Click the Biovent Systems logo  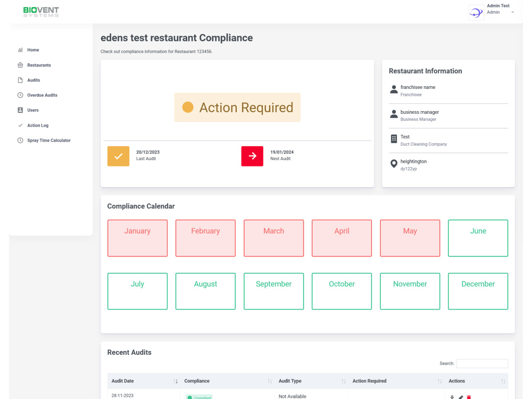click(x=41, y=12)
